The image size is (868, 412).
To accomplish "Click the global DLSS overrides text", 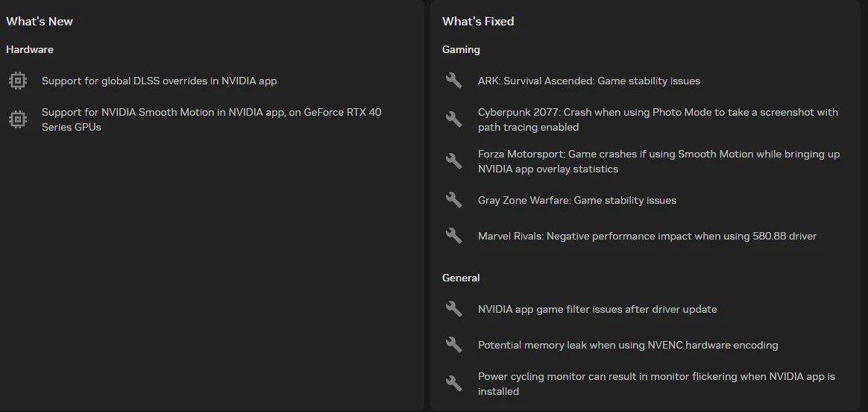I will pos(159,81).
